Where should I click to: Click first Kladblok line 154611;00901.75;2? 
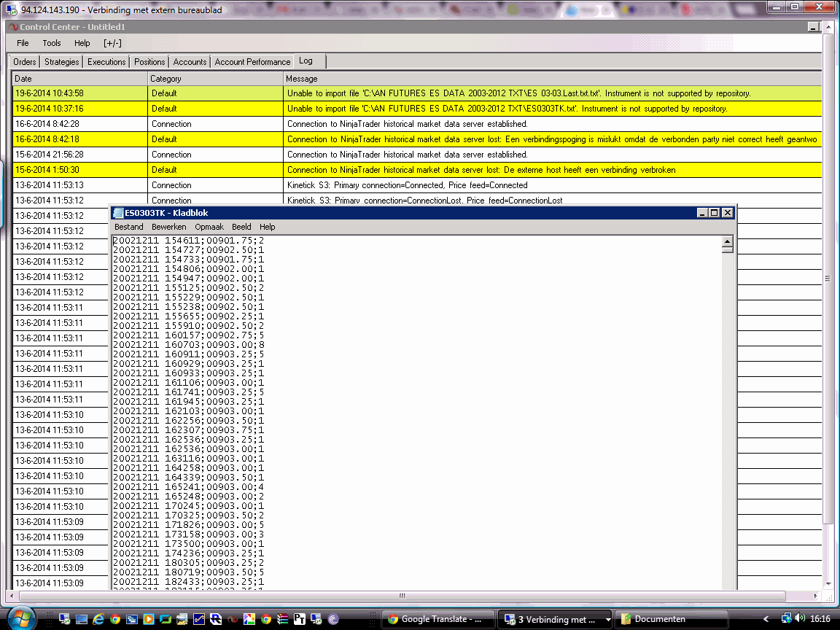click(189, 241)
